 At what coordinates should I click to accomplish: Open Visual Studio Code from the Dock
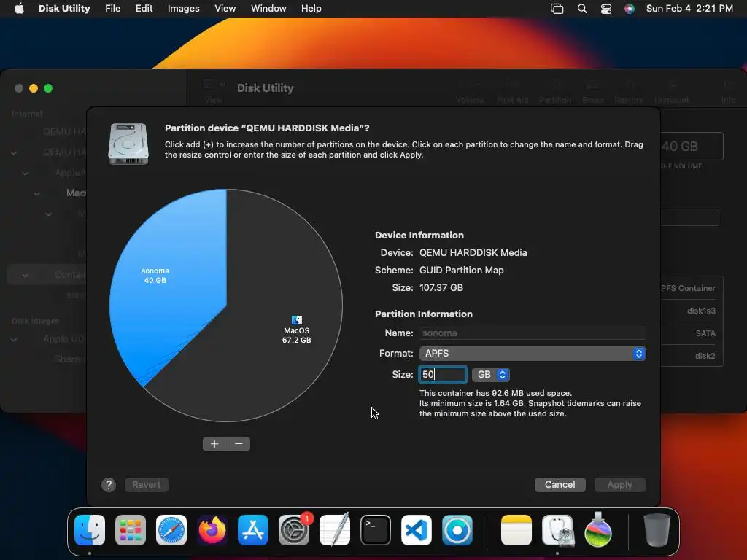[417, 530]
